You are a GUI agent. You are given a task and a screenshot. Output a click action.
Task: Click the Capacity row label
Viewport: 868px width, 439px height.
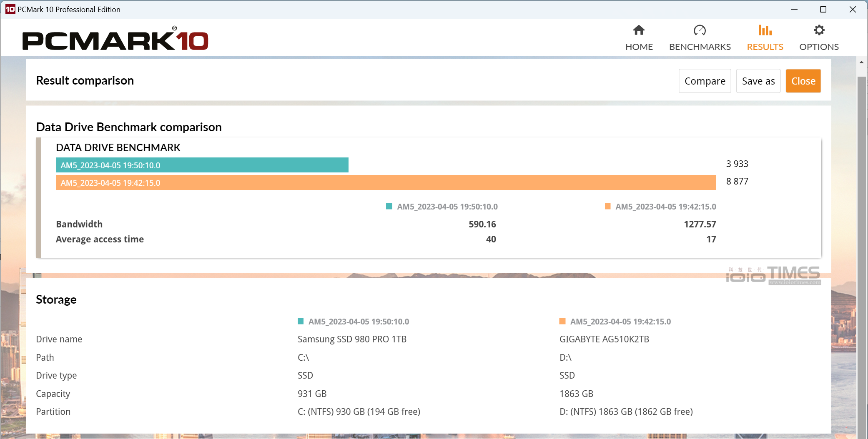[x=53, y=394]
